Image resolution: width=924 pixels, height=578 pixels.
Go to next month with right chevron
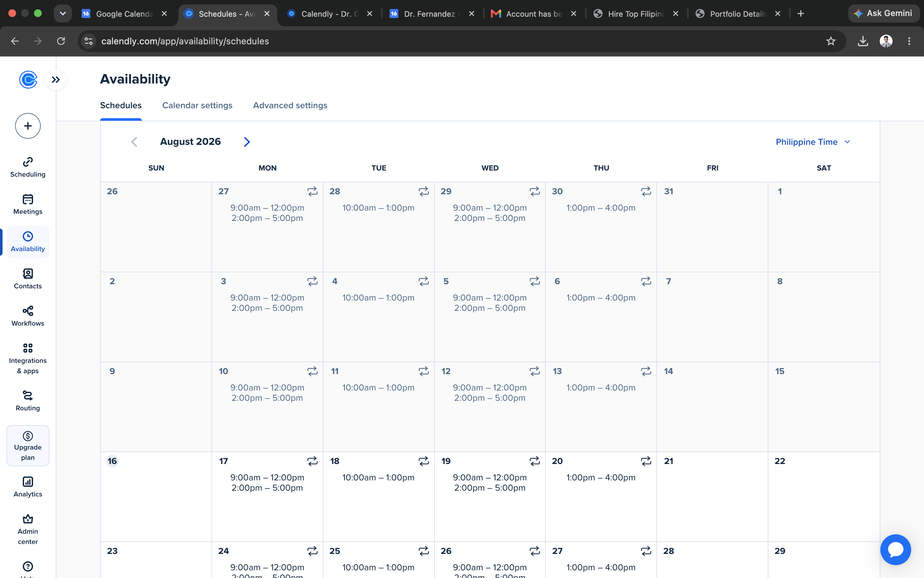pyautogui.click(x=247, y=142)
